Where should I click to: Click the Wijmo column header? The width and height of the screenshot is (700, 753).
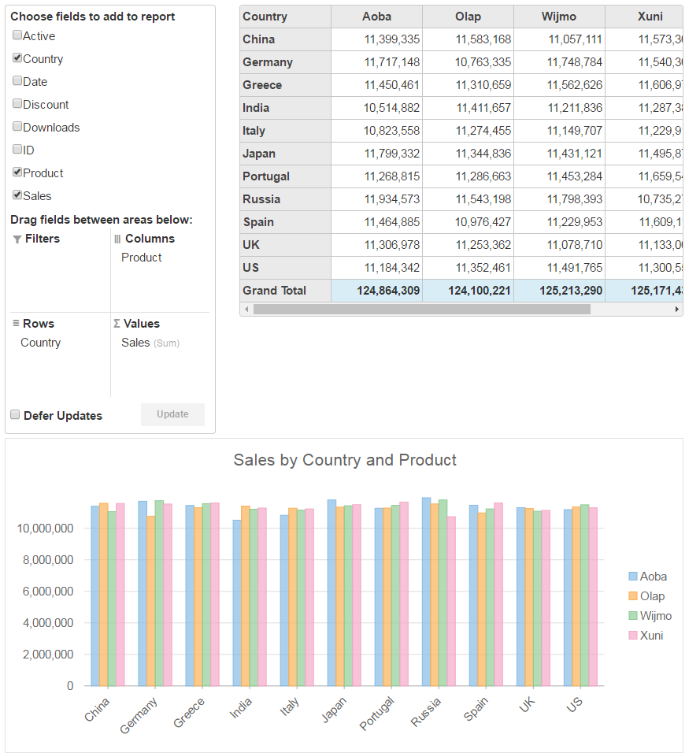(559, 17)
